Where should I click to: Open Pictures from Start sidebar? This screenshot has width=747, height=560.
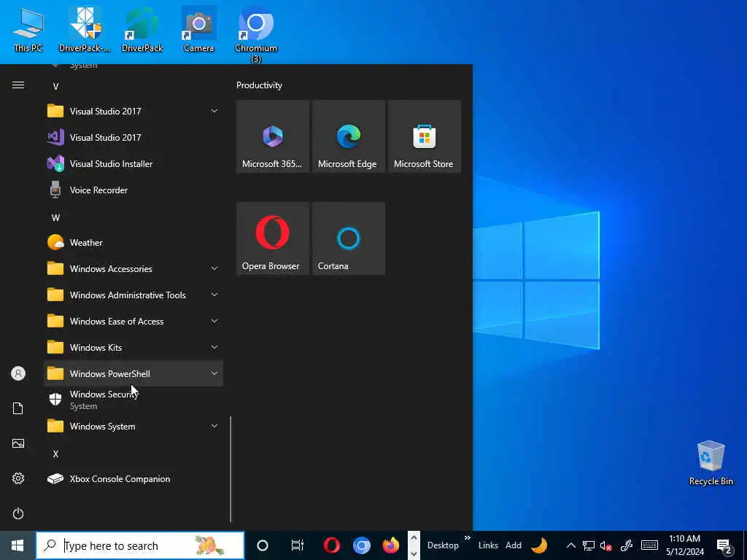pyautogui.click(x=18, y=443)
